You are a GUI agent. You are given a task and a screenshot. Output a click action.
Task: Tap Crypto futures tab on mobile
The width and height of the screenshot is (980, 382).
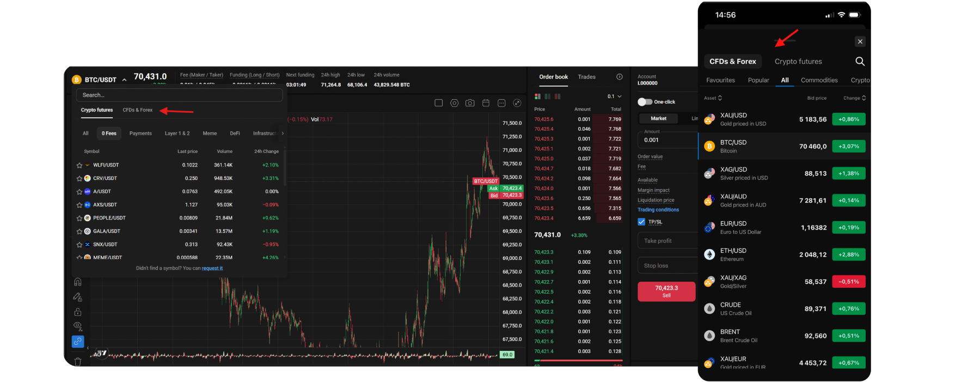(x=798, y=62)
